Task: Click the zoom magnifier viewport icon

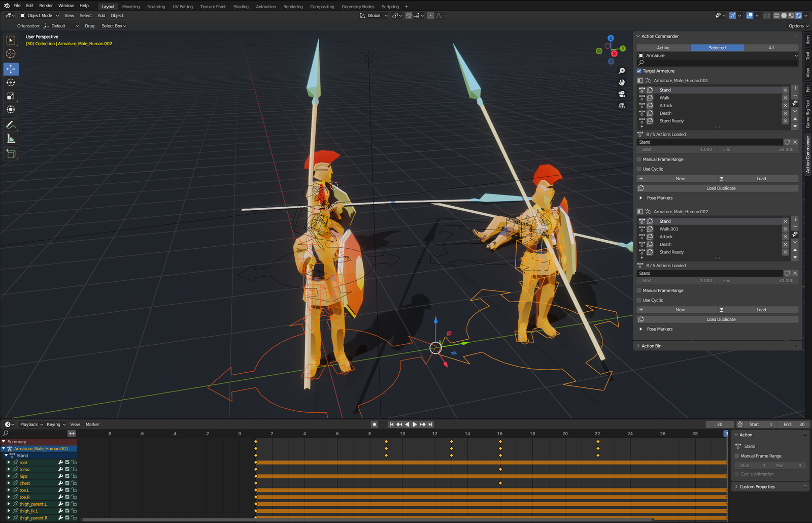Action: [622, 71]
